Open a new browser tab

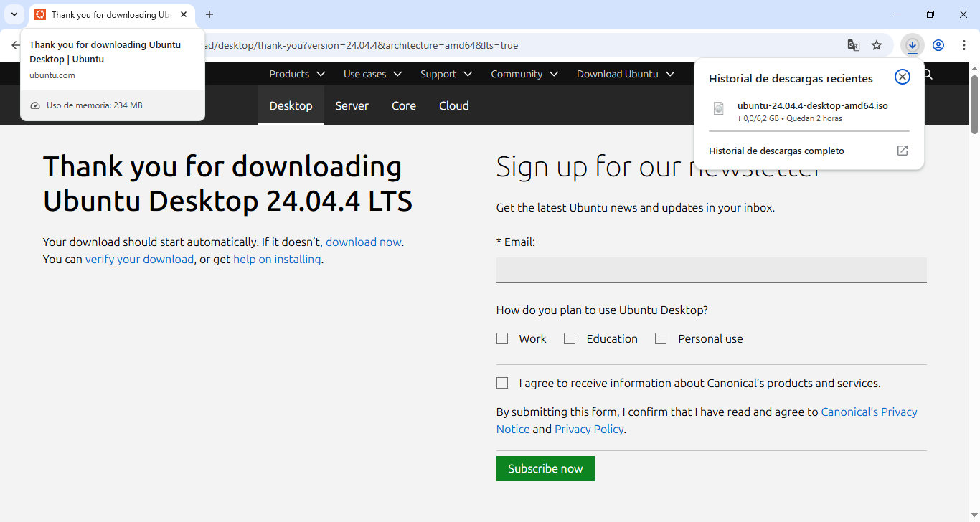209,14
